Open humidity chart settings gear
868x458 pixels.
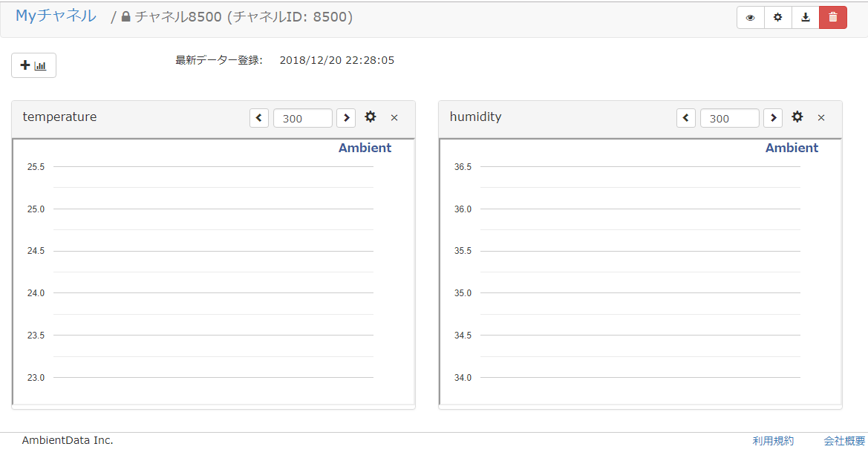click(797, 117)
